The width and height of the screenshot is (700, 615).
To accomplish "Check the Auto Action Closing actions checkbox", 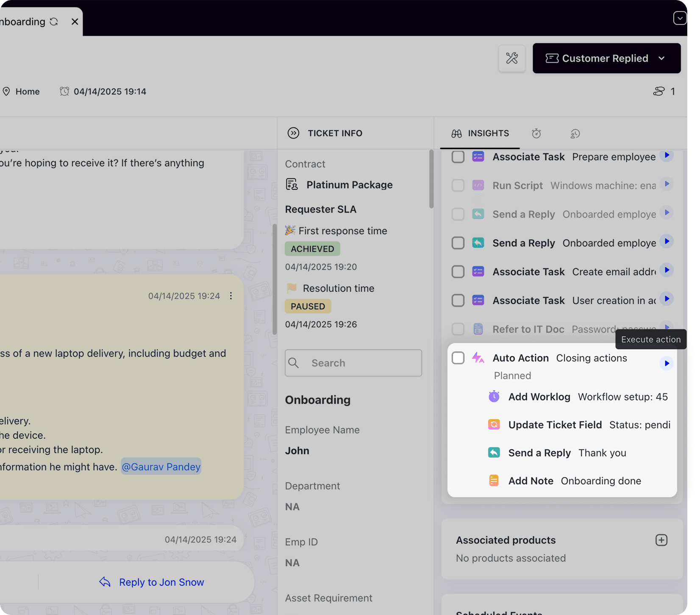I will 458,358.
